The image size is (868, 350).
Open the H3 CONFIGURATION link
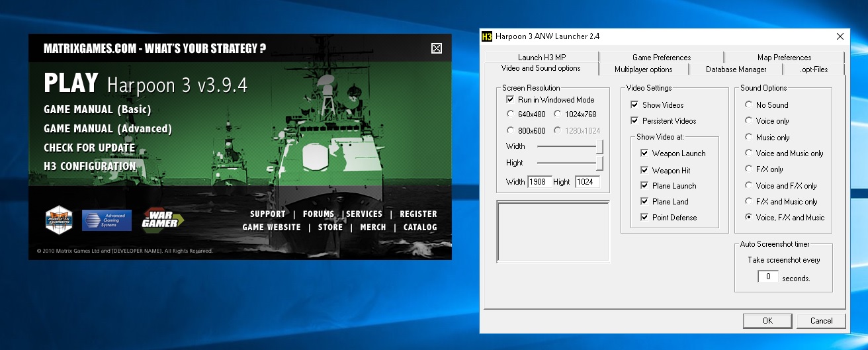click(x=90, y=167)
